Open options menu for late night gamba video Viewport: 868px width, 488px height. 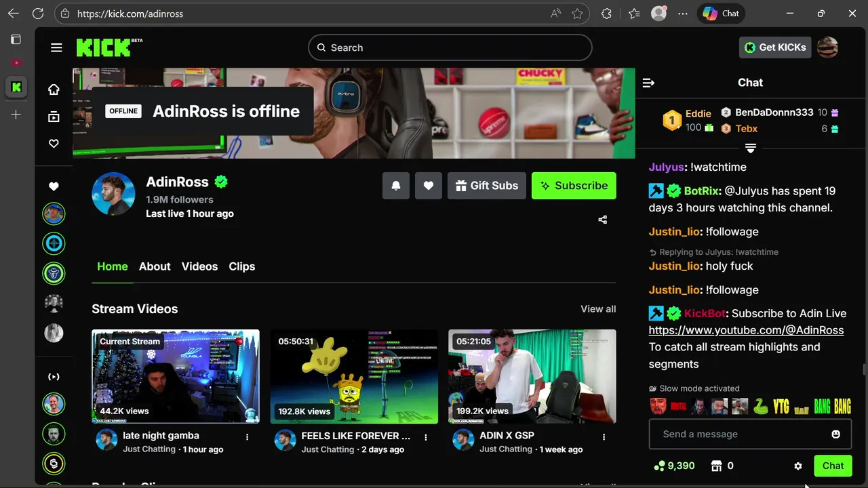247,437
